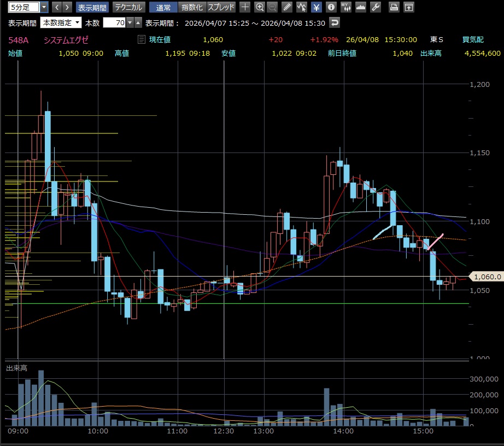Click the document icon beside 現在値

click(142, 39)
